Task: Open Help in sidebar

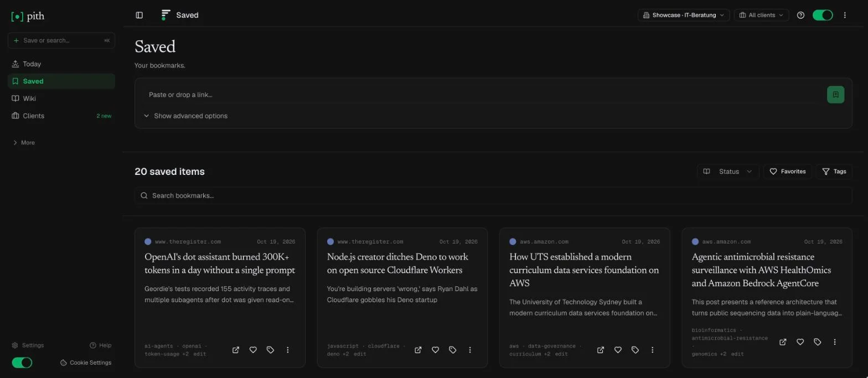Action: [100, 345]
